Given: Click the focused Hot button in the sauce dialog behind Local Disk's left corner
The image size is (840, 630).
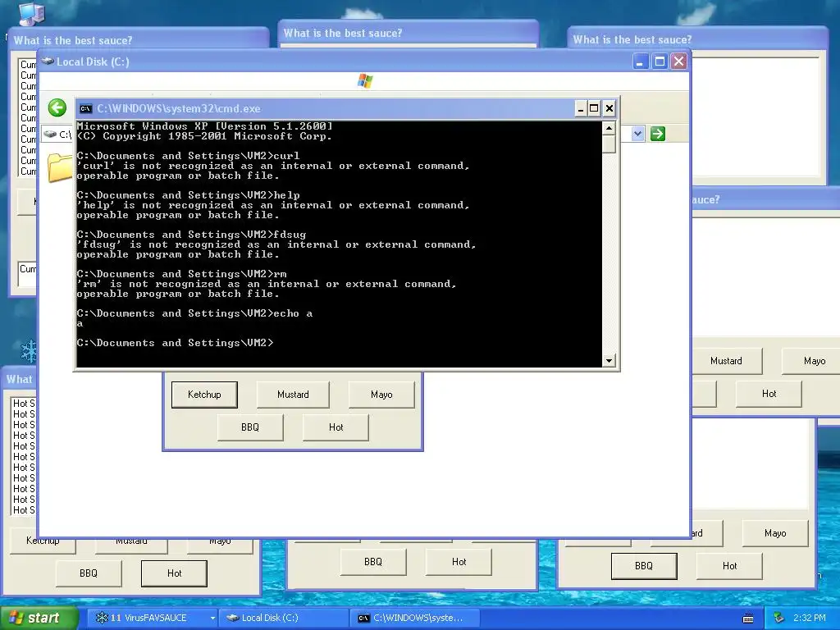Looking at the screenshot, I should [x=174, y=573].
